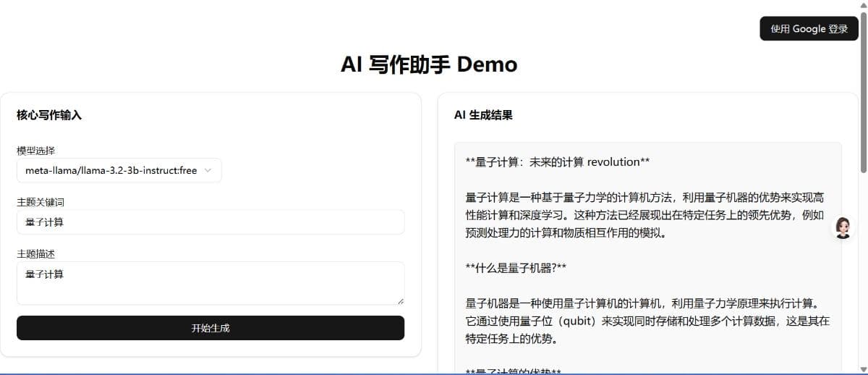Click the 什么是量子机器 heading in results
This screenshot has width=868, height=375.
click(516, 268)
